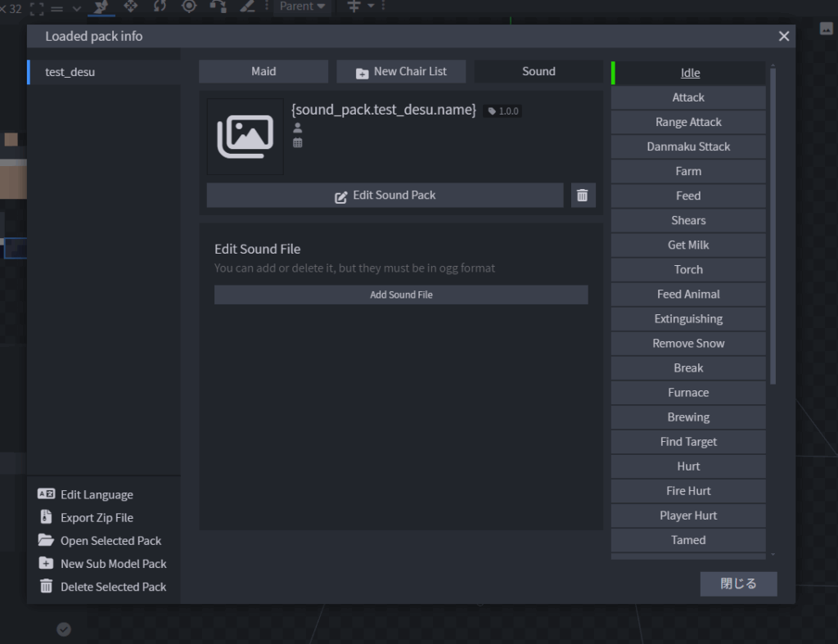
Task: Click the trash icon beside Edit Sound Pack
Action: pos(583,196)
